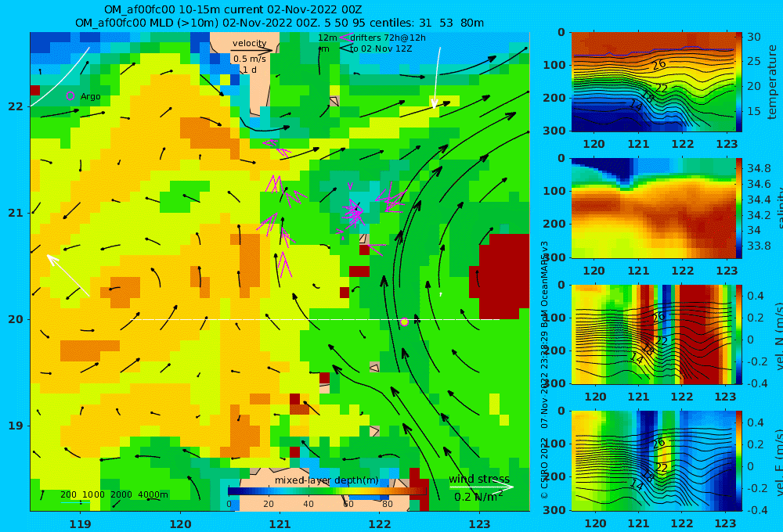The height and width of the screenshot is (532, 783).
Task: Click the vertical 'BoM OceanMAPS v3' credit text
Action: [545, 285]
